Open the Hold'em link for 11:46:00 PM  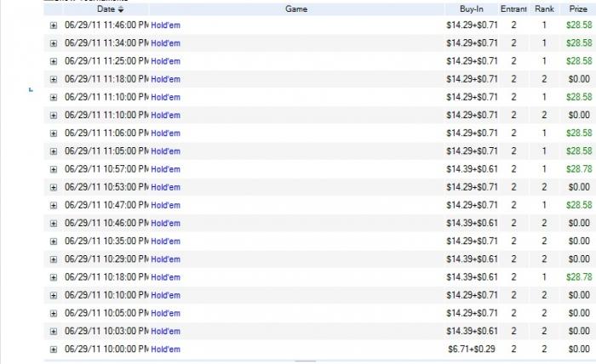pos(165,26)
